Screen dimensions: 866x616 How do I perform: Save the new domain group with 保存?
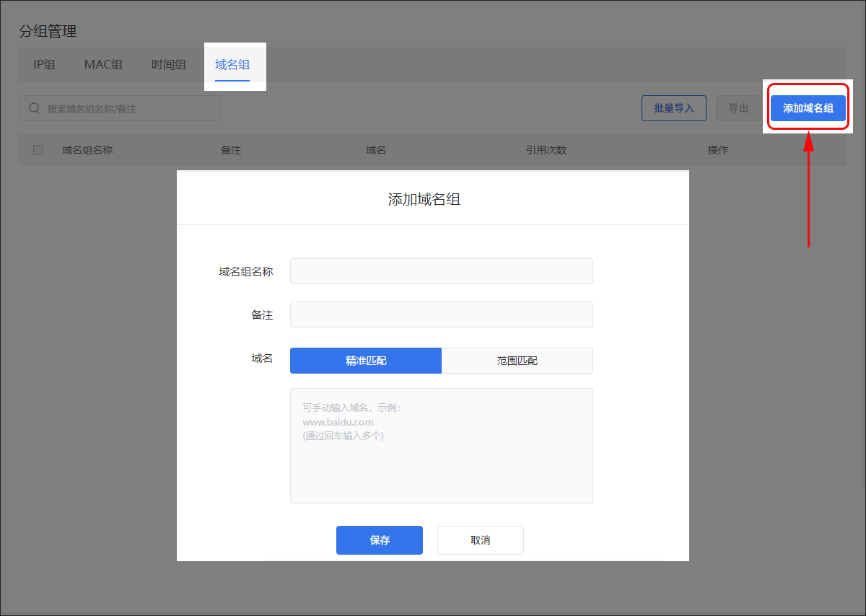pos(379,540)
